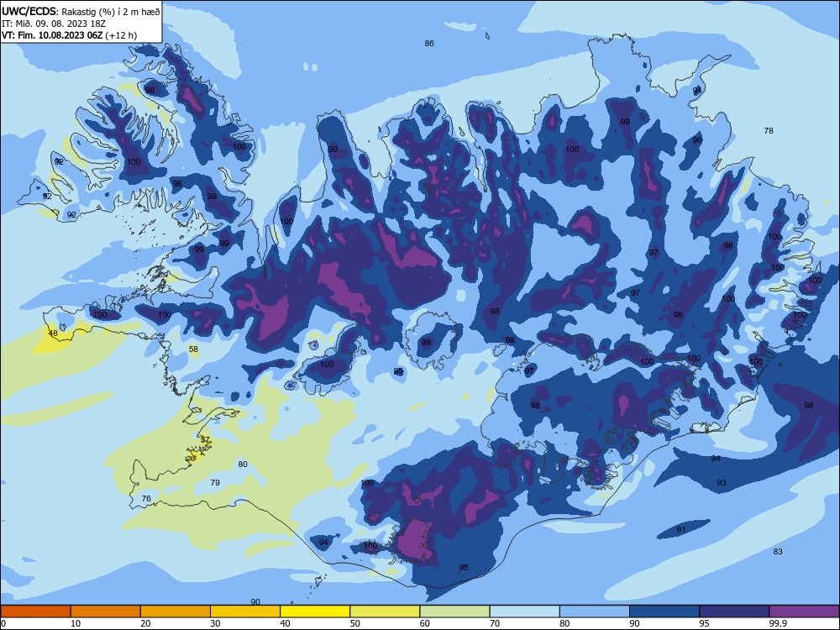The image size is (840, 630).
Task: Click the map value '86' at the top
Action: (429, 44)
